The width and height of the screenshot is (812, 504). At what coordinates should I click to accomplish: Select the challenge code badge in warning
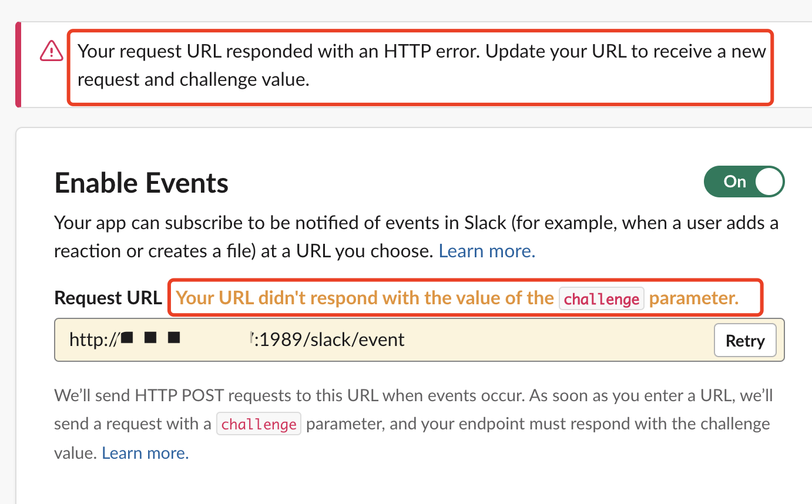pyautogui.click(x=601, y=298)
